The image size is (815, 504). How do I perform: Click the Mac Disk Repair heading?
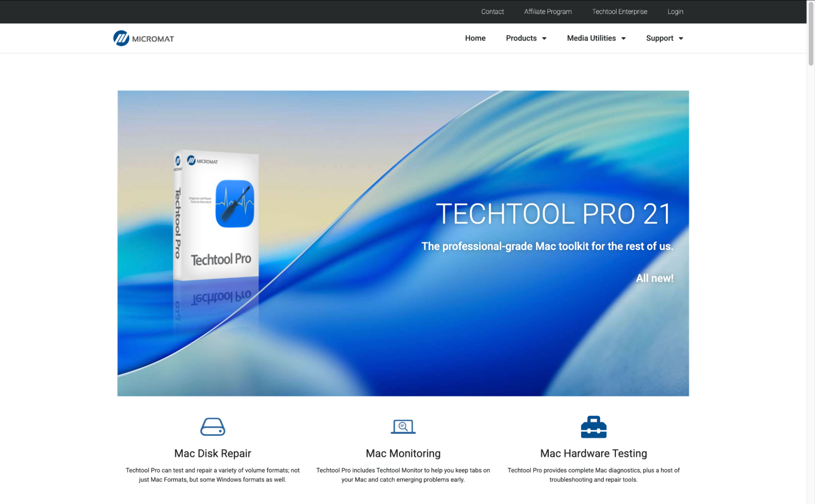pos(212,453)
